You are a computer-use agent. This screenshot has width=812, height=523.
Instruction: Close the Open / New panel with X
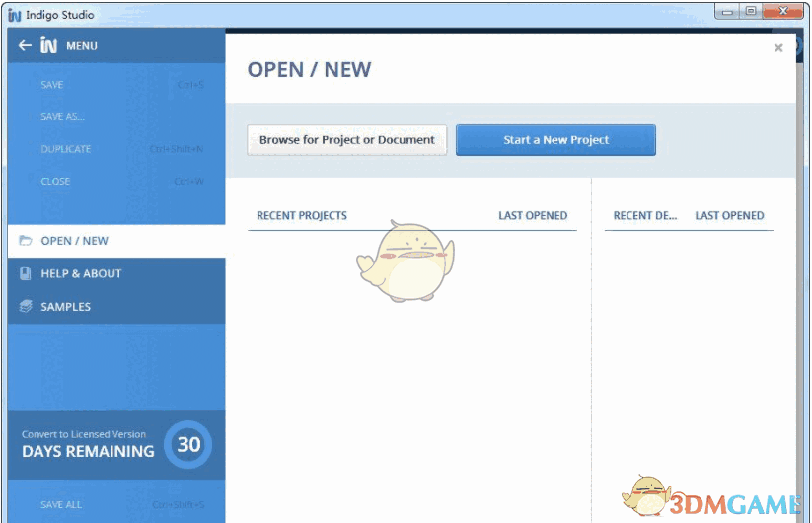tap(778, 48)
